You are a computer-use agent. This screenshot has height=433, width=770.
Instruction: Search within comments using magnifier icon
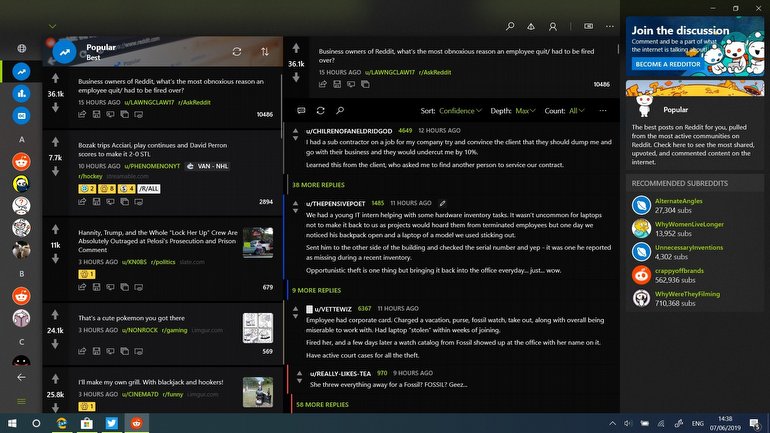pos(340,110)
